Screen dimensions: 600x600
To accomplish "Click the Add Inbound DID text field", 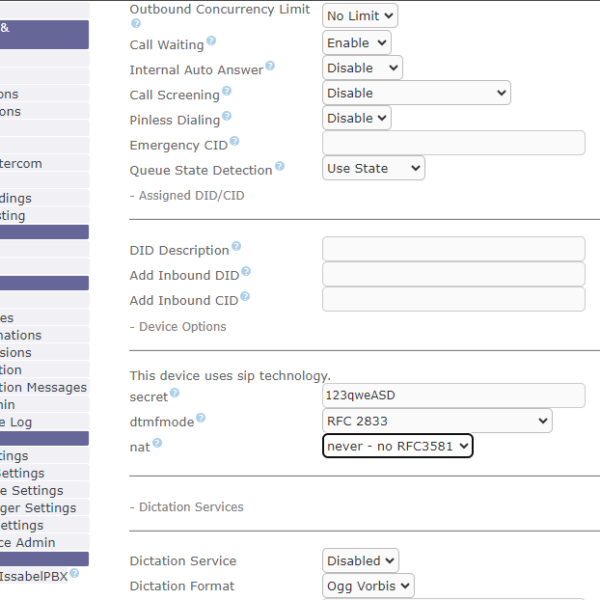I will 453,274.
